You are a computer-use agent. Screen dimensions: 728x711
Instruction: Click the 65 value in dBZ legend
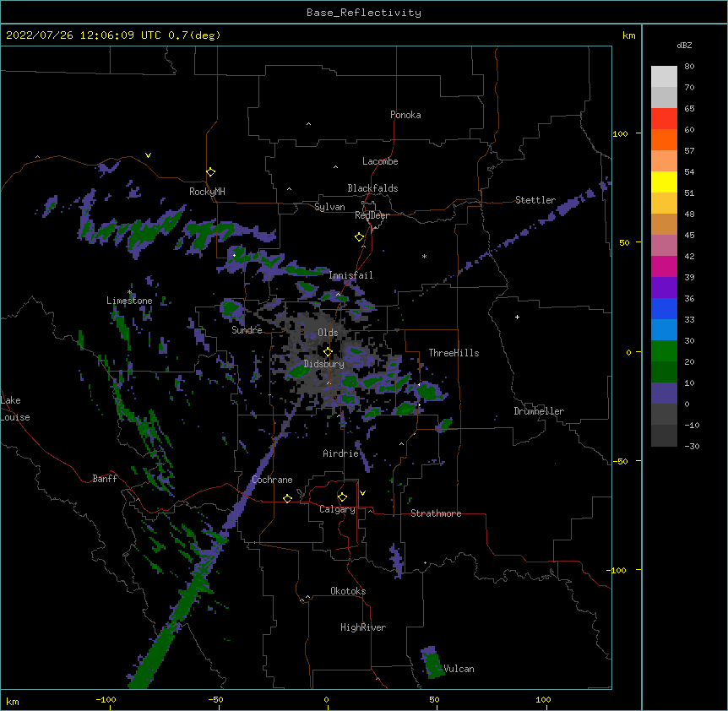689,109
